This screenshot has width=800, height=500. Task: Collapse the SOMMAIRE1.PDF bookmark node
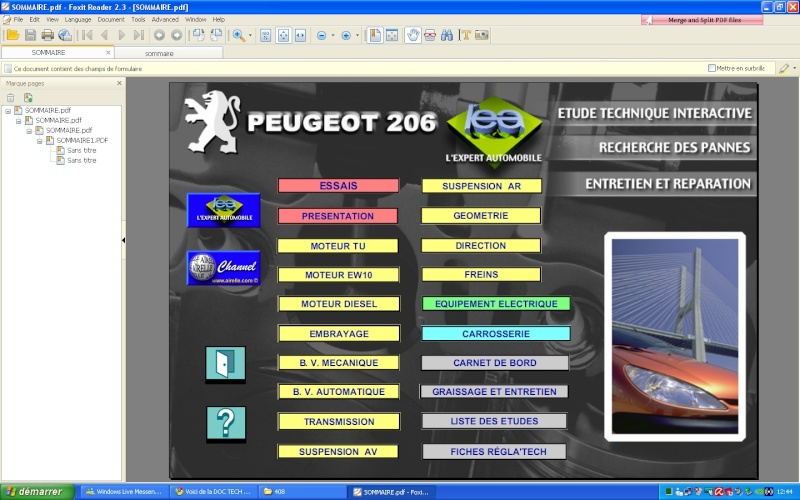click(40, 141)
